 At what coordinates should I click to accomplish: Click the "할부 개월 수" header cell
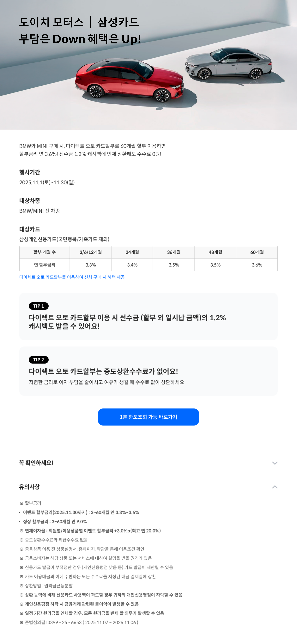click(x=44, y=252)
